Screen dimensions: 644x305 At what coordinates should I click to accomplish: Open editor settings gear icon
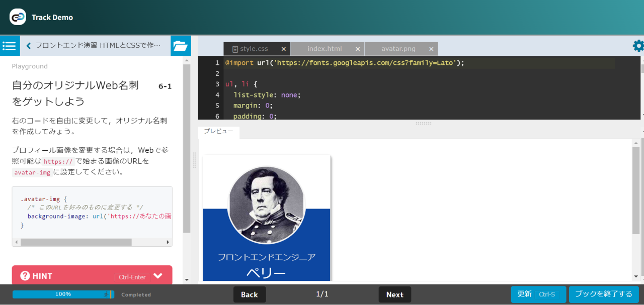[x=638, y=46]
